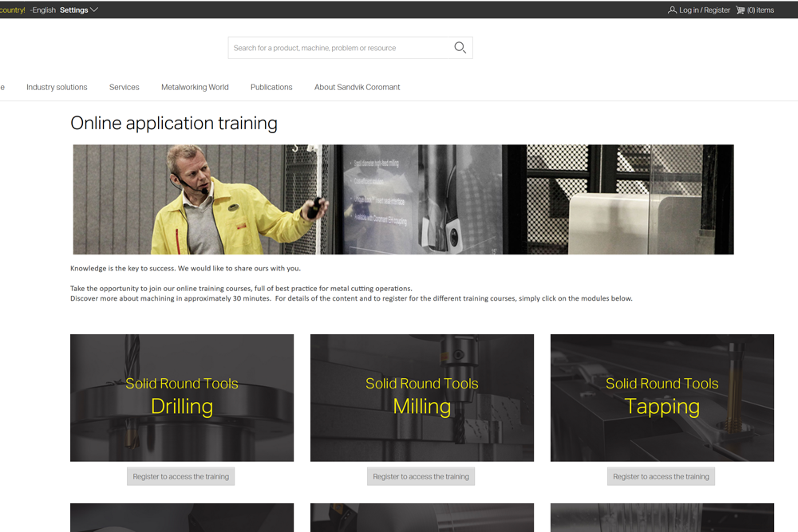798x532 pixels.
Task: Open the Publications menu
Action: coord(271,88)
